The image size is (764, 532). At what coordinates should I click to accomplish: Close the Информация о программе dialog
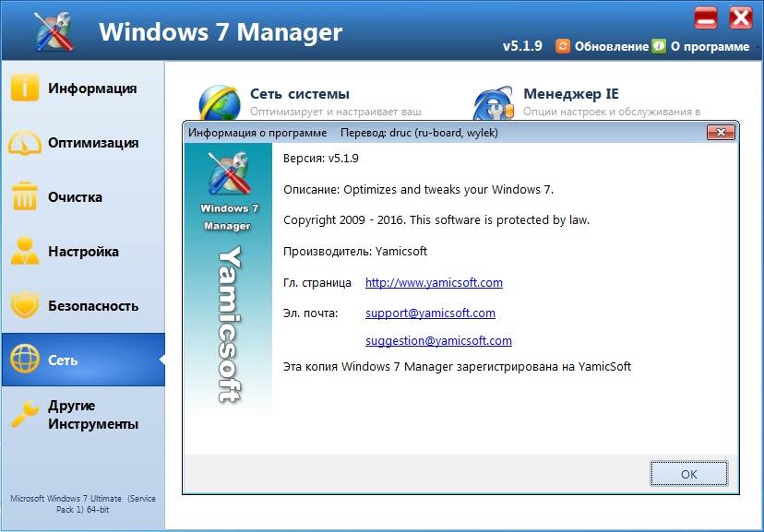tap(721, 132)
